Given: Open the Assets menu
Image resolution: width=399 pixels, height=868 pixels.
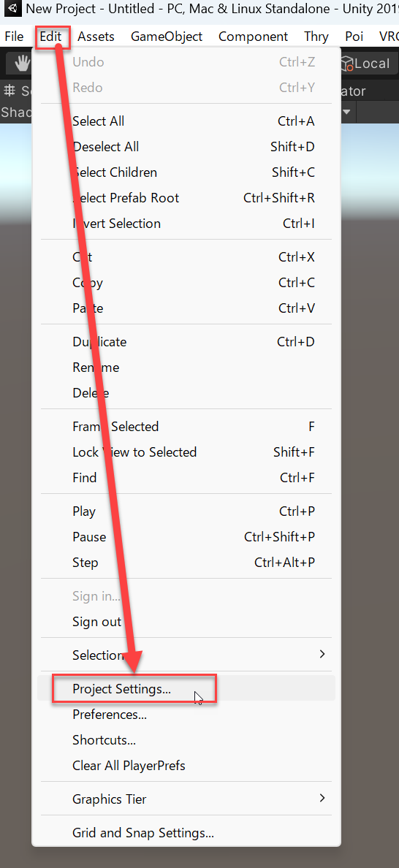Looking at the screenshot, I should click(96, 37).
